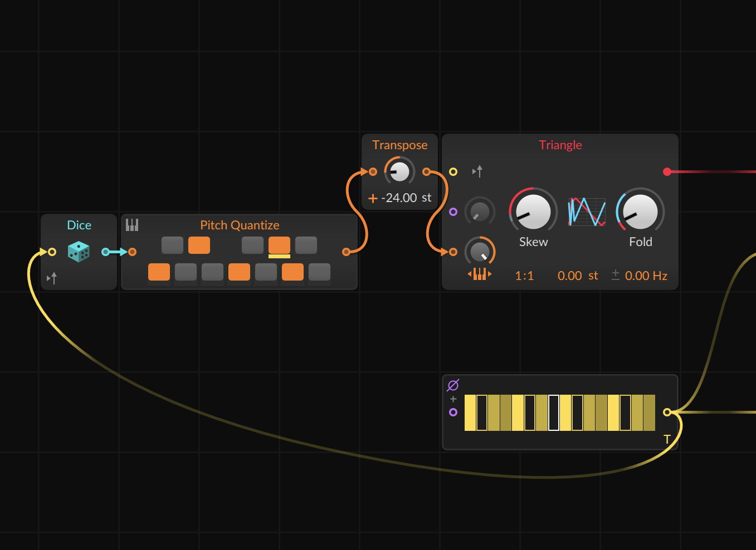Click the purple phase symbol on the step sequencer
Image resolution: width=756 pixels, height=550 pixels.
pyautogui.click(x=453, y=385)
